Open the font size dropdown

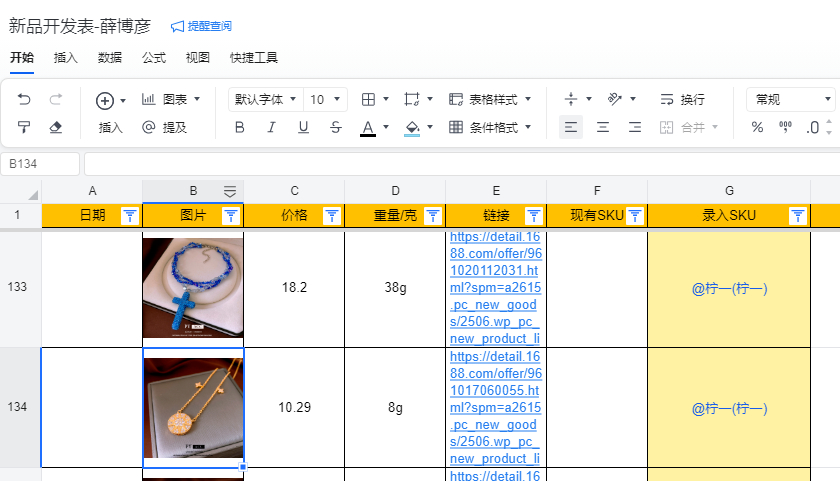point(326,99)
